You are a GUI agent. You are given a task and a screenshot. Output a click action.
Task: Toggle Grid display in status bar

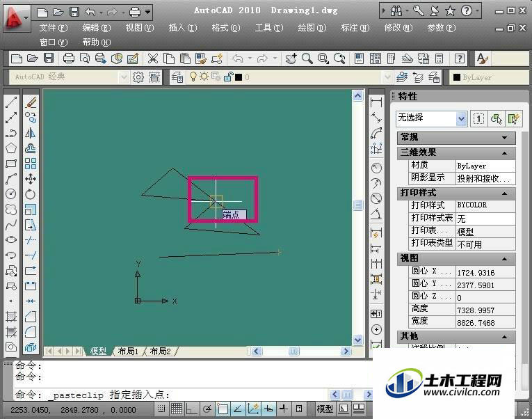pos(177,409)
